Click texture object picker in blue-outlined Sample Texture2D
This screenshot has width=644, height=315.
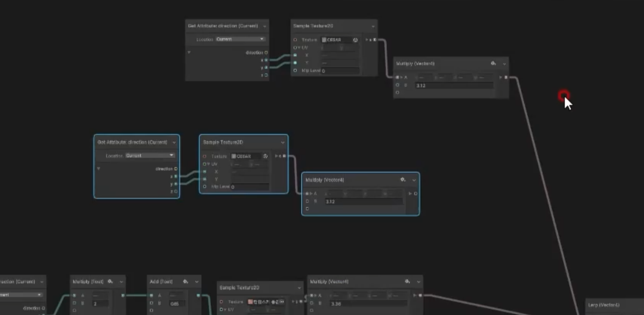point(266,156)
